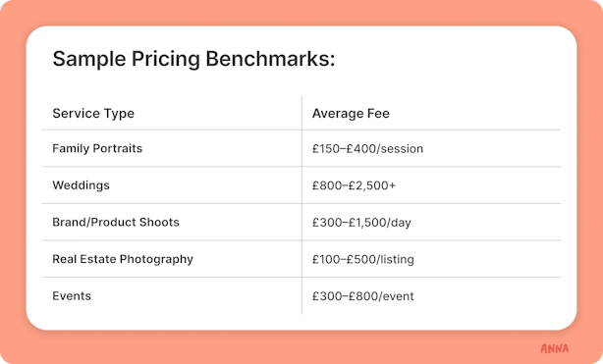
Task: Select the Brand/Product Shoots row label
Action: click(x=116, y=222)
